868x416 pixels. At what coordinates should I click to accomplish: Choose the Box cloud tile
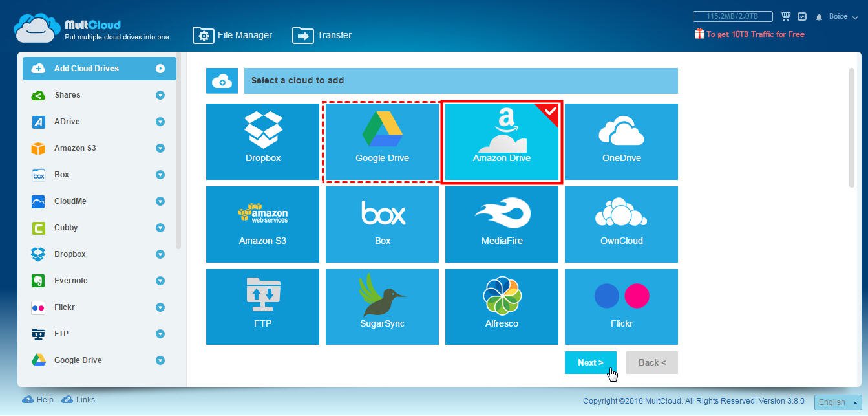click(382, 224)
